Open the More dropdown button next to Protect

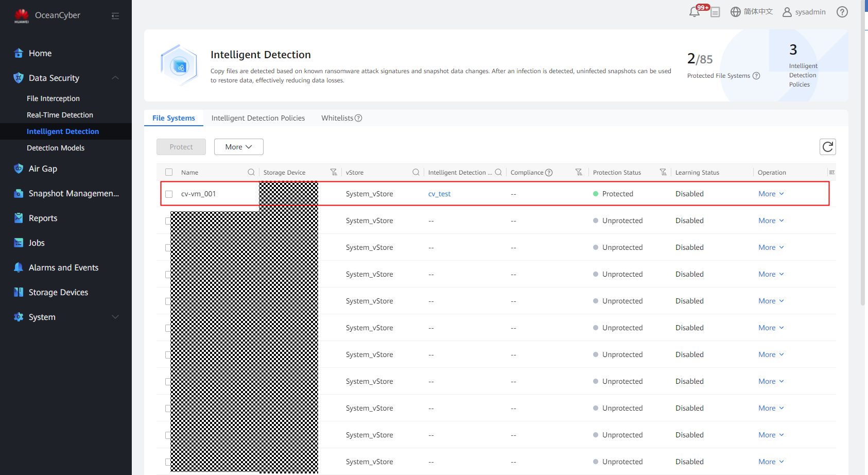click(238, 147)
